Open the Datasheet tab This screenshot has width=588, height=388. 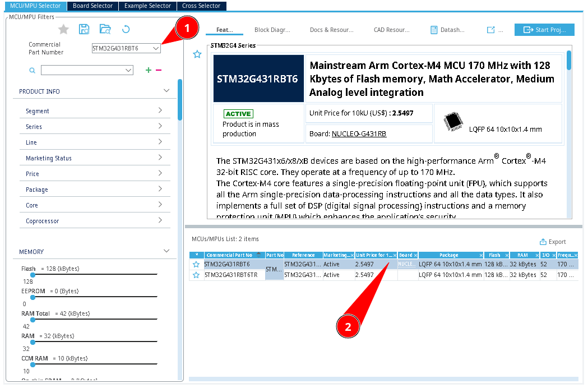point(447,30)
